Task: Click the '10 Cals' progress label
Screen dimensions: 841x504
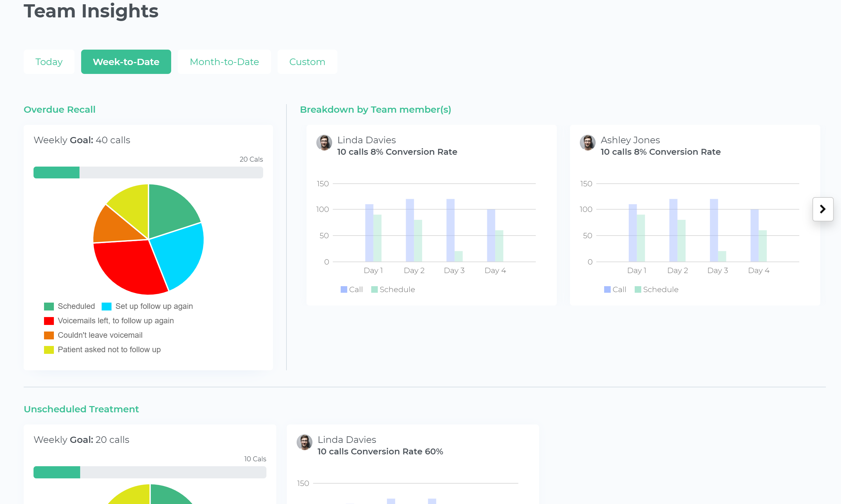Action: [255, 459]
